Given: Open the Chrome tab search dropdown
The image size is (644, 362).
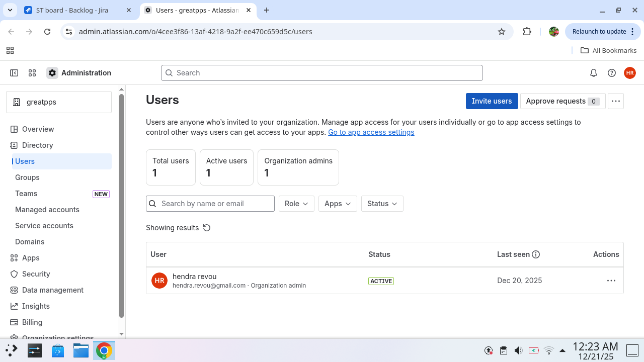Looking at the screenshot, I should (10, 10).
